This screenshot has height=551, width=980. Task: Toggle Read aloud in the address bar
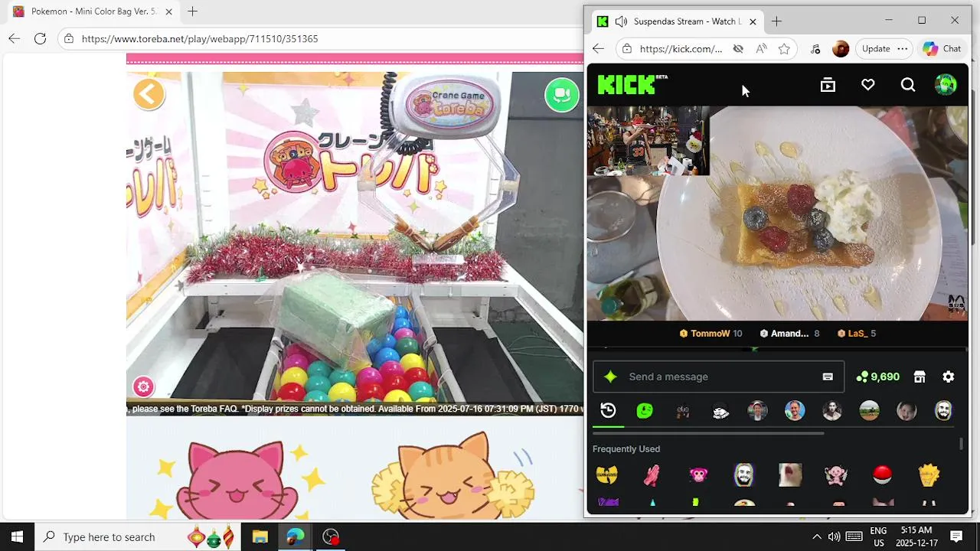[761, 49]
